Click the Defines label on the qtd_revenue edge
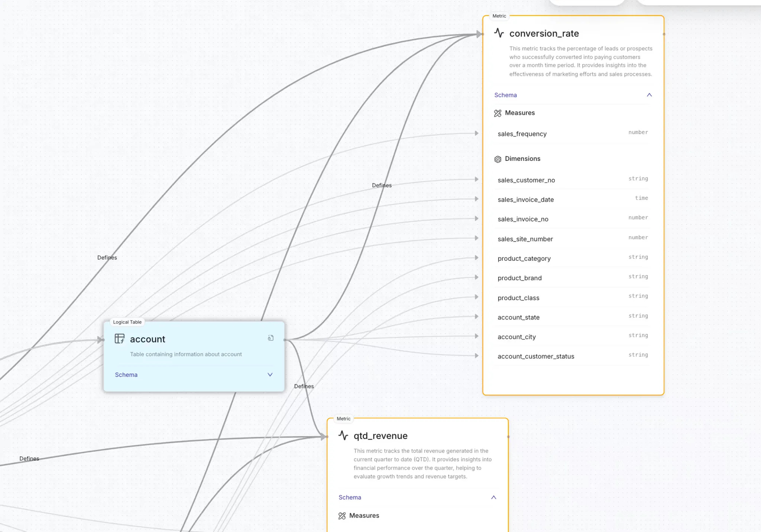 coord(29,458)
